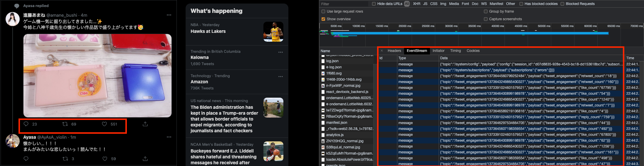The height and width of the screenshot is (166, 644).
Task: Filter requests by Font
Action: point(465,4)
